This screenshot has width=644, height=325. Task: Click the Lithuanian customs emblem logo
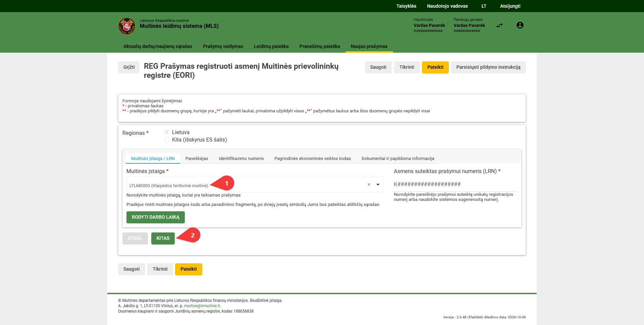(127, 26)
